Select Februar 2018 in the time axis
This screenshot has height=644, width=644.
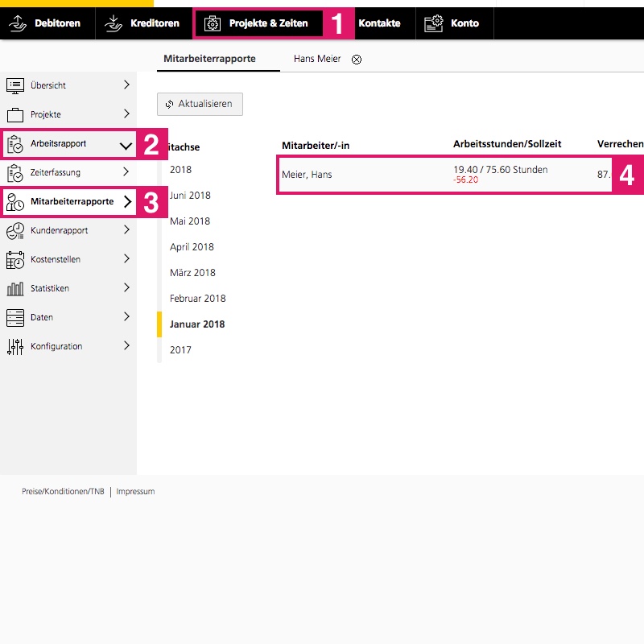(198, 299)
